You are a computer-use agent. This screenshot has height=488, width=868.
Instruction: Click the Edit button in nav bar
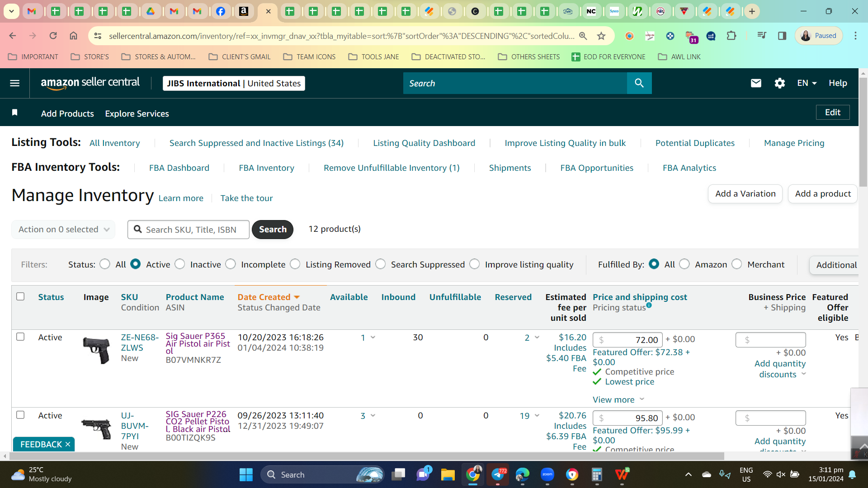[833, 113]
